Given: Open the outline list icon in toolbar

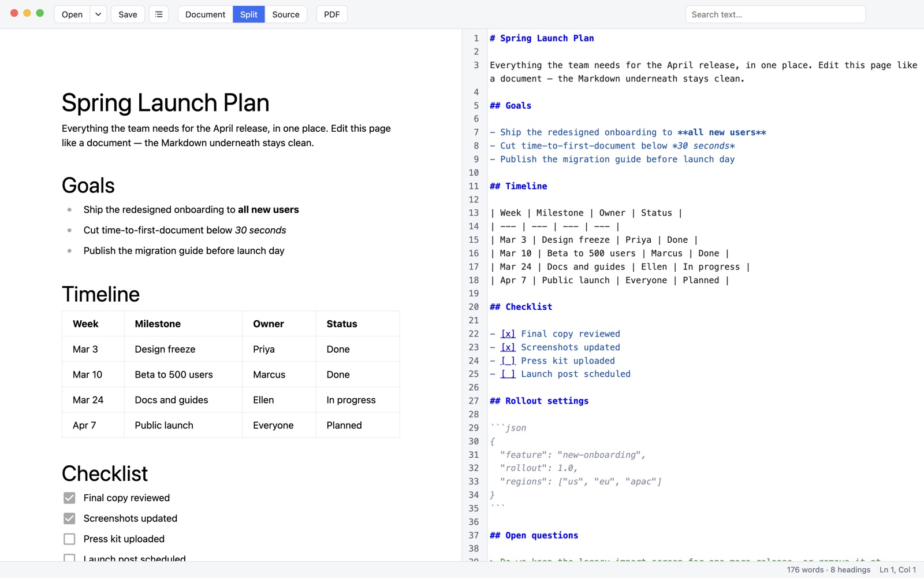Looking at the screenshot, I should click(159, 14).
